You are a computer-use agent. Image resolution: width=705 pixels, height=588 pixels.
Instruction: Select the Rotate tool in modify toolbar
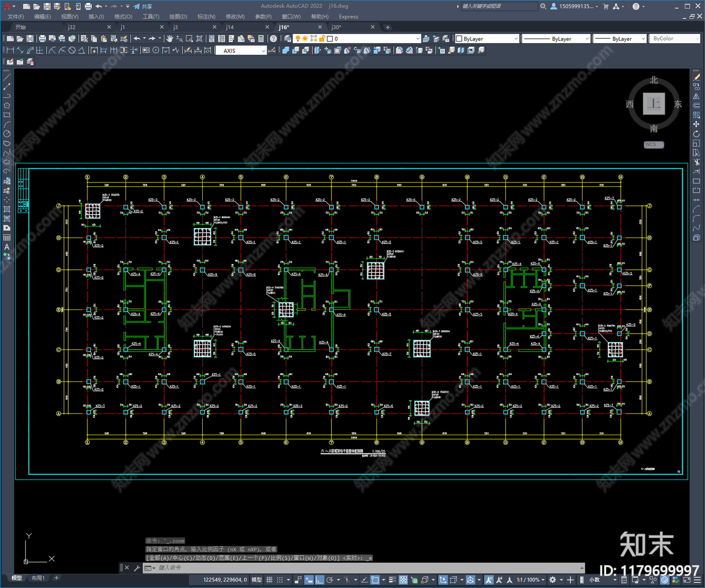coord(696,134)
